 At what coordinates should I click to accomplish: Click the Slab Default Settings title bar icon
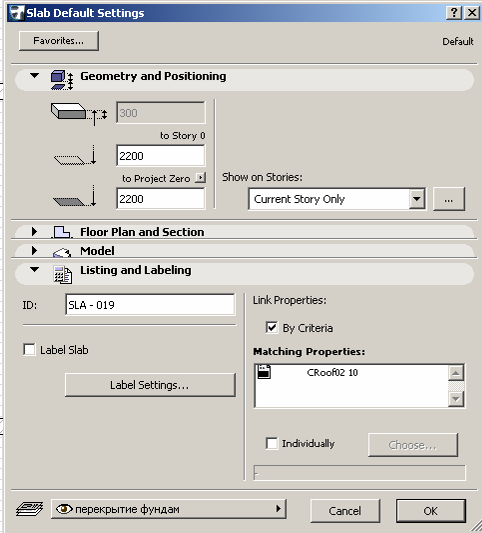click(16, 13)
